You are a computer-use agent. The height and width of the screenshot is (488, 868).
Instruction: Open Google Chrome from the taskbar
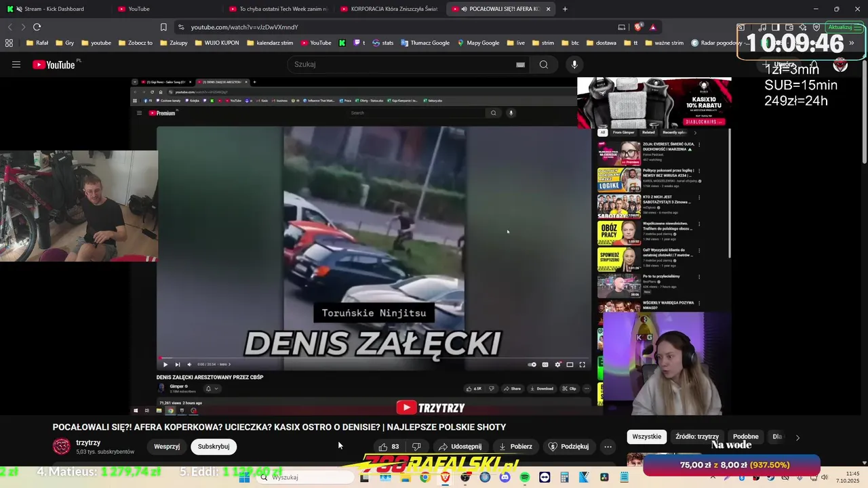425,477
